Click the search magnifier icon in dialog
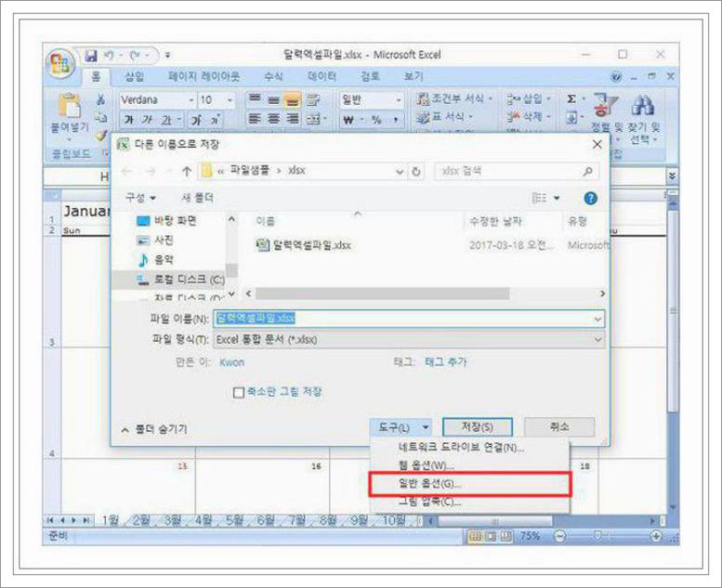 (x=587, y=171)
